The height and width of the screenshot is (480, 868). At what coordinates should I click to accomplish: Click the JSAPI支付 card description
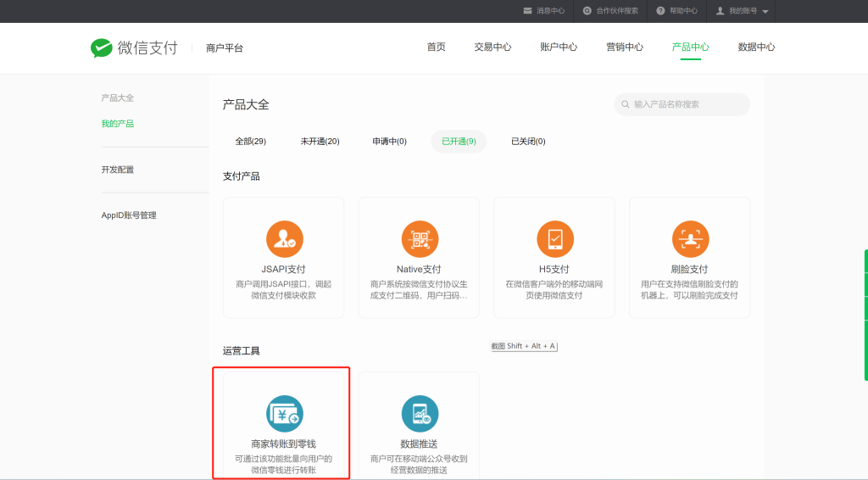283,289
